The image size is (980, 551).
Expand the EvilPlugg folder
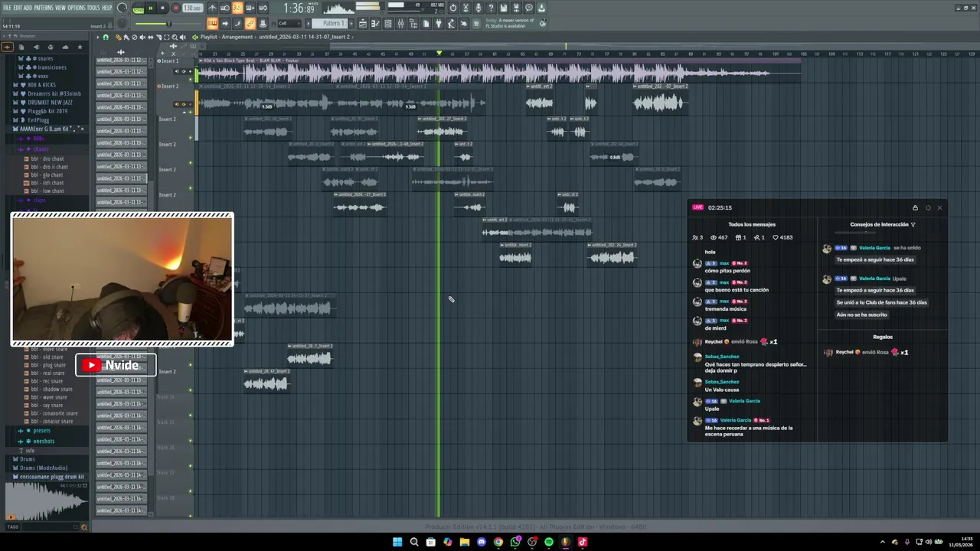pyautogui.click(x=38, y=120)
